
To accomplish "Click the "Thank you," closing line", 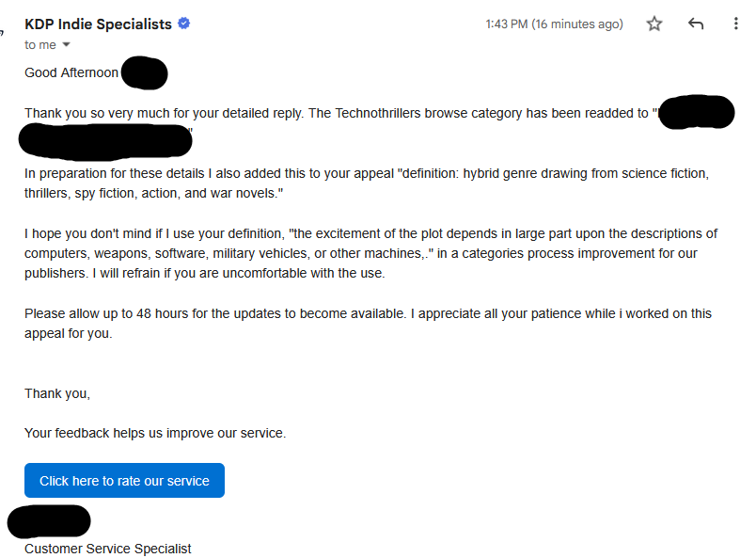I will pos(57,394).
